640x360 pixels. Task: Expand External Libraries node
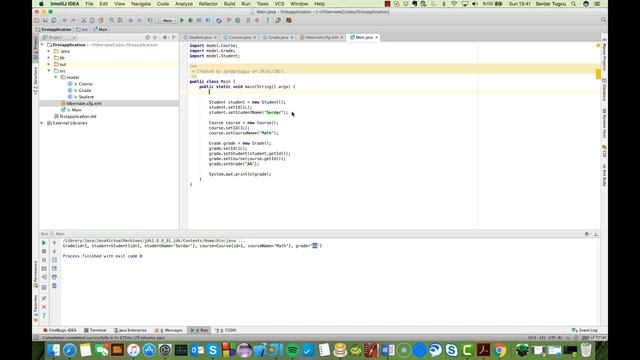42,123
